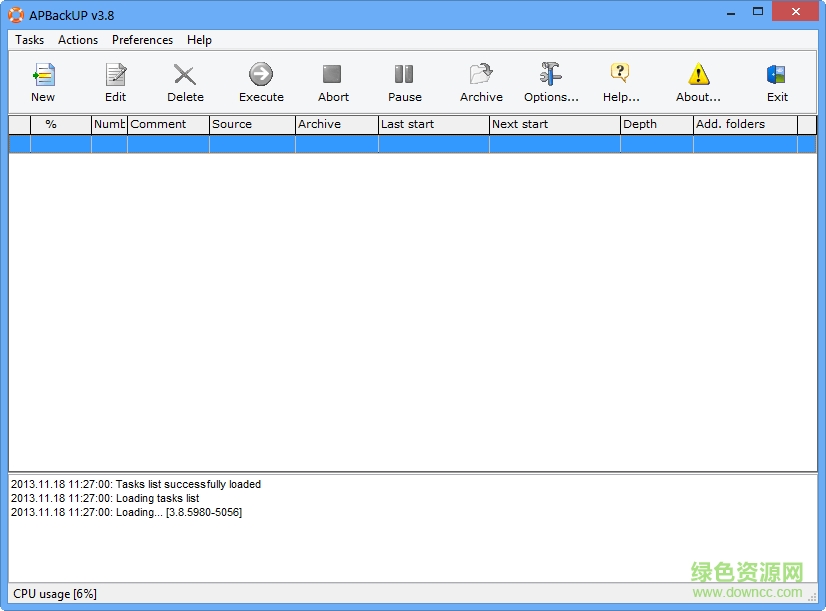Click the CPU usage [6%] status text

55,594
